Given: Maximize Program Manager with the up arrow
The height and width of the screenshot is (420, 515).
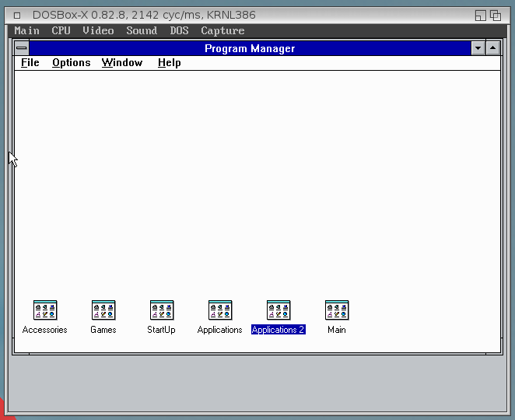Looking at the screenshot, I should point(492,48).
